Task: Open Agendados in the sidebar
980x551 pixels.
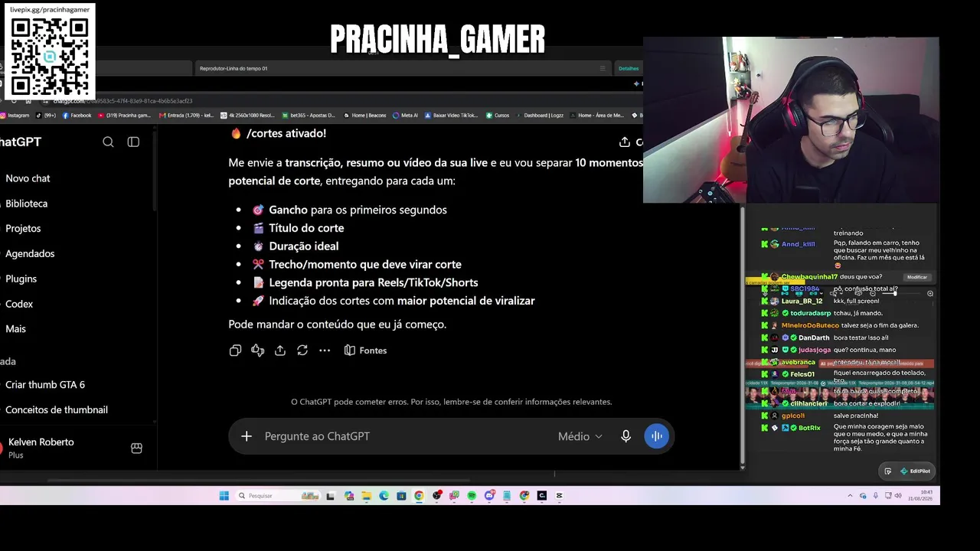Action: pyautogui.click(x=30, y=254)
